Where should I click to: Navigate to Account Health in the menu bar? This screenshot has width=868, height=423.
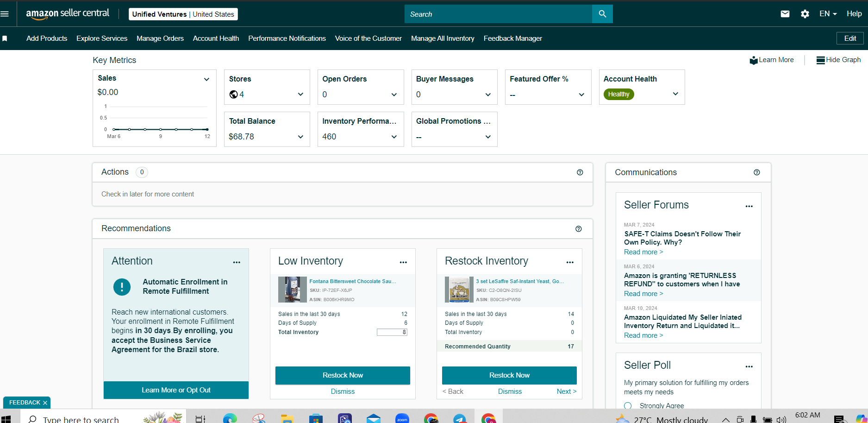point(216,38)
